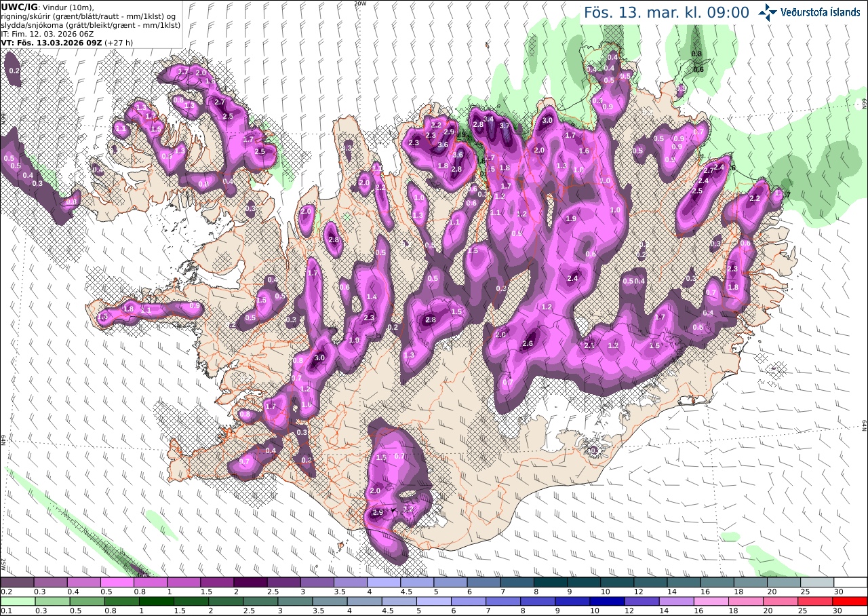Click the 'VT: Fös. 13.03.2026 09Z (+27 h)' line
This screenshot has height=616, width=868.
point(67,42)
